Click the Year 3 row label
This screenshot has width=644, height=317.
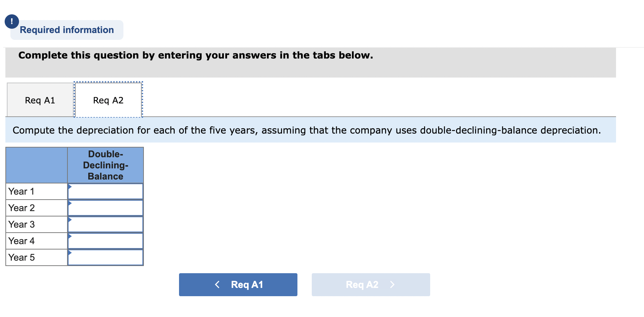[x=22, y=224]
